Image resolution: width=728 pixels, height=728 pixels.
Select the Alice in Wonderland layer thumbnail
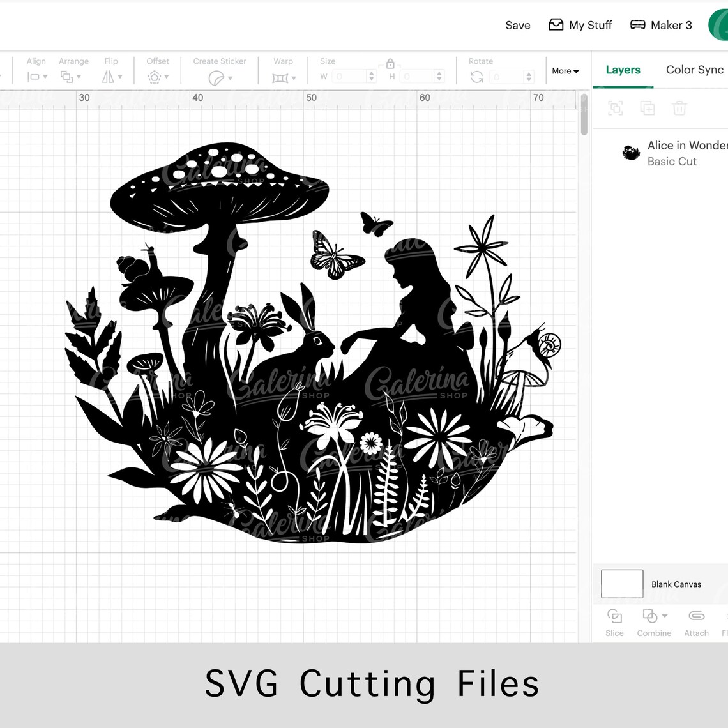(x=631, y=153)
